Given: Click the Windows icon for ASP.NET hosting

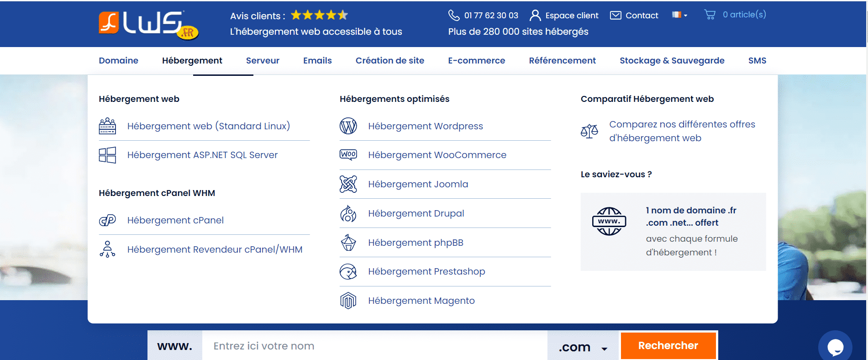Looking at the screenshot, I should pyautogui.click(x=107, y=155).
